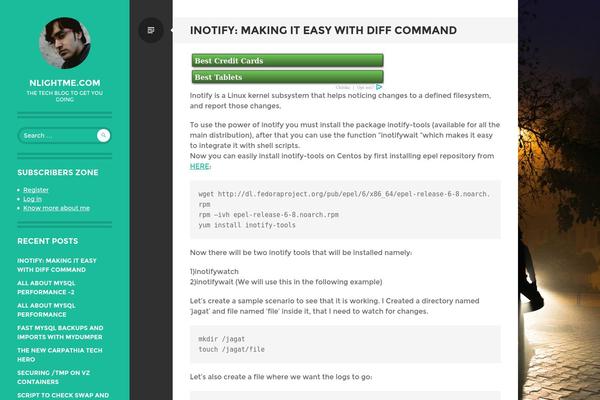
Task: Click the search magnifier button
Action: tap(103, 135)
